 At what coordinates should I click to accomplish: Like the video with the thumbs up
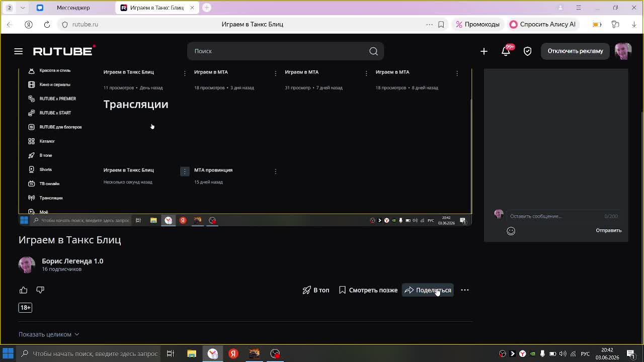coord(23,290)
